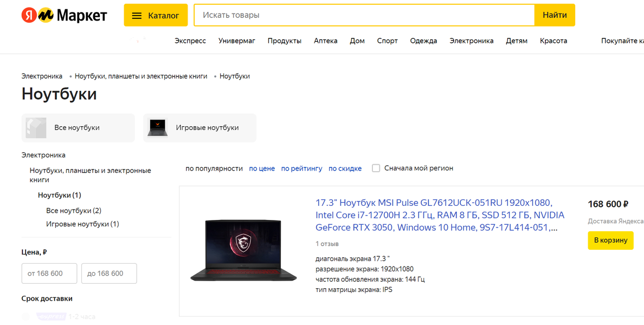The width and height of the screenshot is (644, 325).
Task: Select Электроника in the top navigation bar
Action: click(x=471, y=41)
